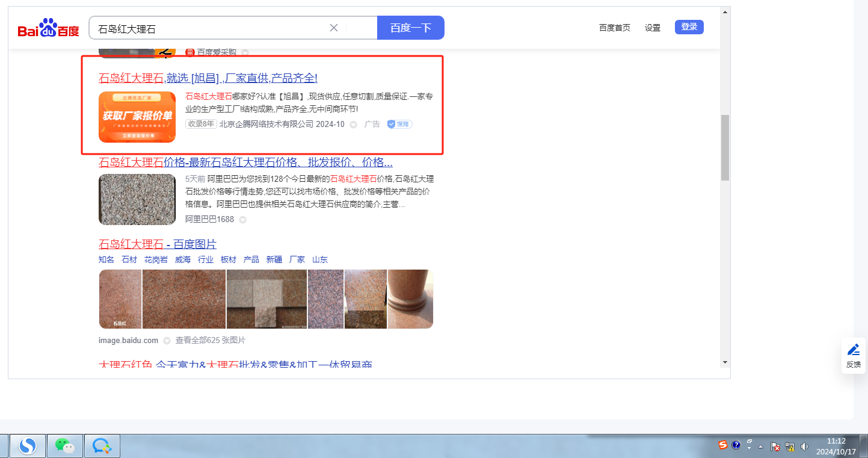Click the orange 获取厂家报价单 ad thumbnail
This screenshot has width=868, height=458.
[x=137, y=117]
